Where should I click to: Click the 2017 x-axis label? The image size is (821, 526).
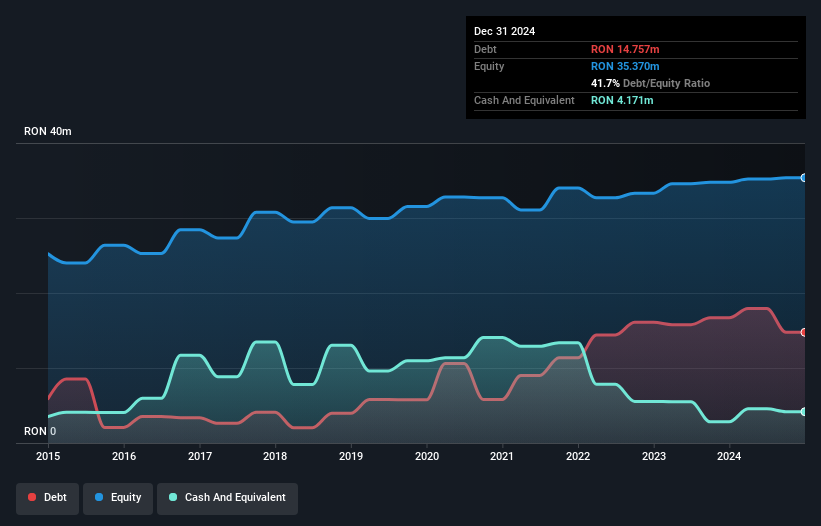point(200,456)
